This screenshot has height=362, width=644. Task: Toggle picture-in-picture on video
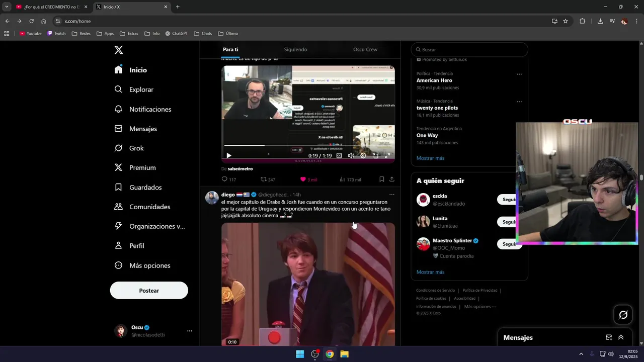pyautogui.click(x=375, y=156)
